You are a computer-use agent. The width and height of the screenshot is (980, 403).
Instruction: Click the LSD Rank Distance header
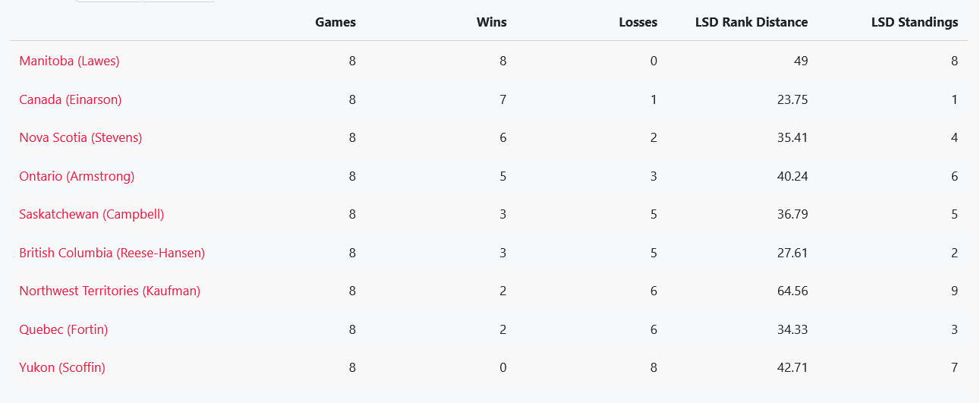(751, 22)
